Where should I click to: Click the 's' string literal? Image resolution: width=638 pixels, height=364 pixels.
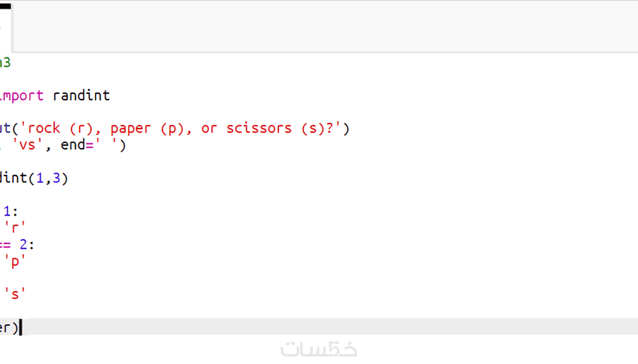point(15,294)
